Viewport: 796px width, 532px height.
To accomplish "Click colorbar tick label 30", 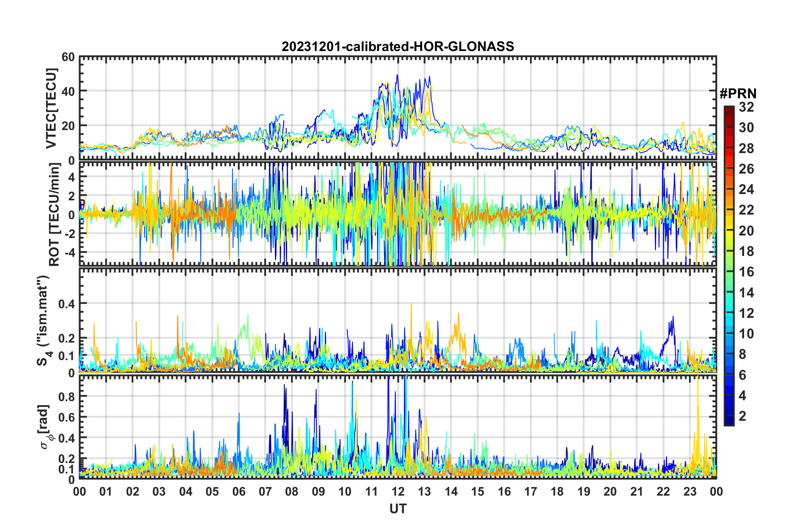I will pos(746,128).
